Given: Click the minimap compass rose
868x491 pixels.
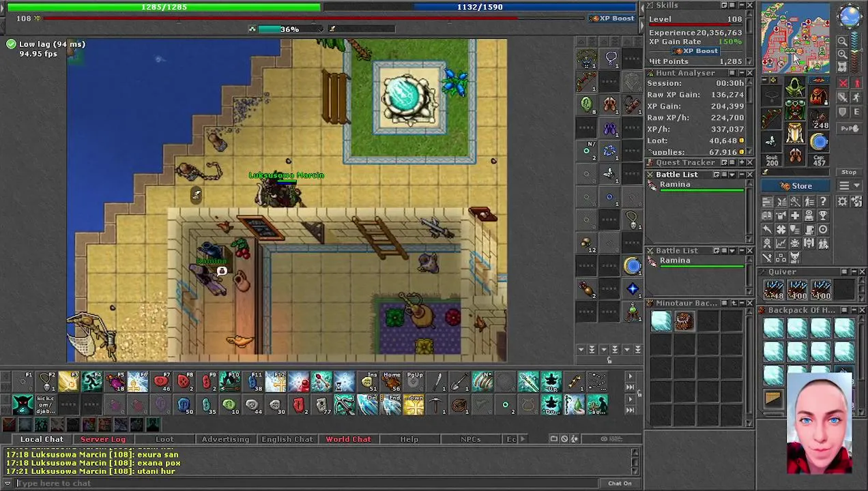Looking at the screenshot, I should [850, 16].
